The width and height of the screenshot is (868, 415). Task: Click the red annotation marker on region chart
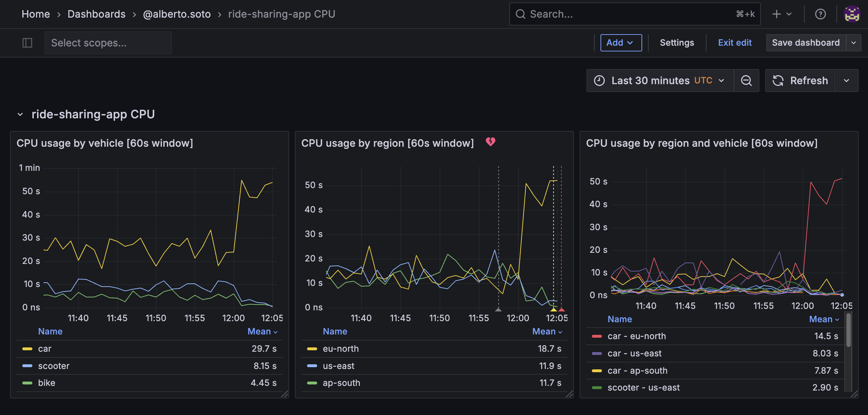coord(562,309)
